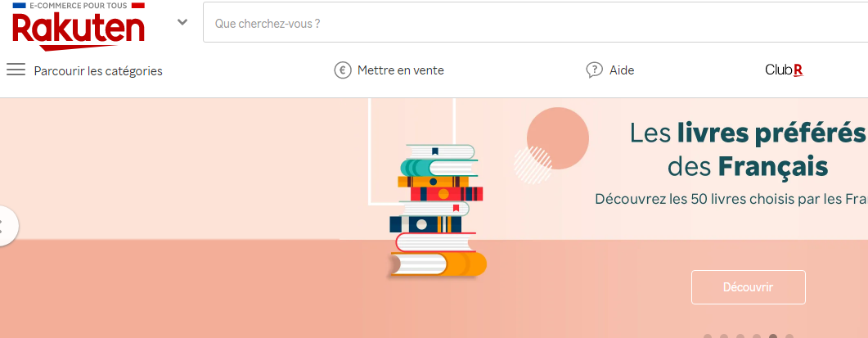Select the question mark help bubble icon
This screenshot has height=338, width=868.
tap(595, 70)
